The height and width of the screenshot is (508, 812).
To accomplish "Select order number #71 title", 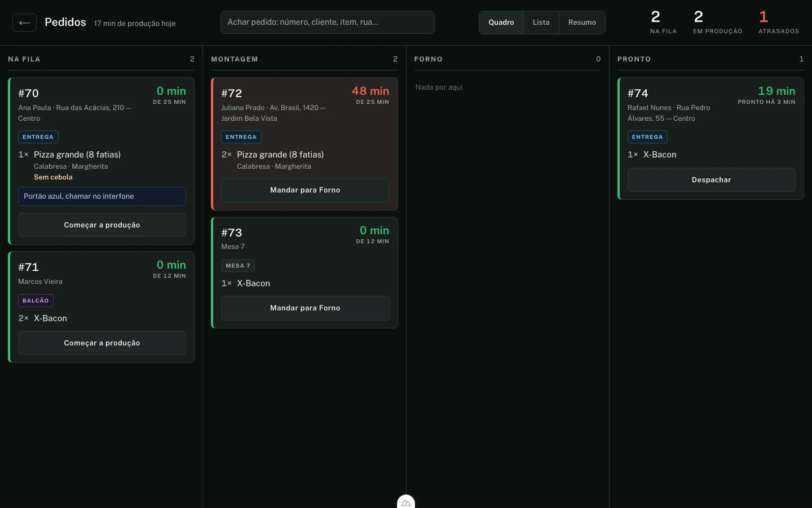I will pos(29,268).
